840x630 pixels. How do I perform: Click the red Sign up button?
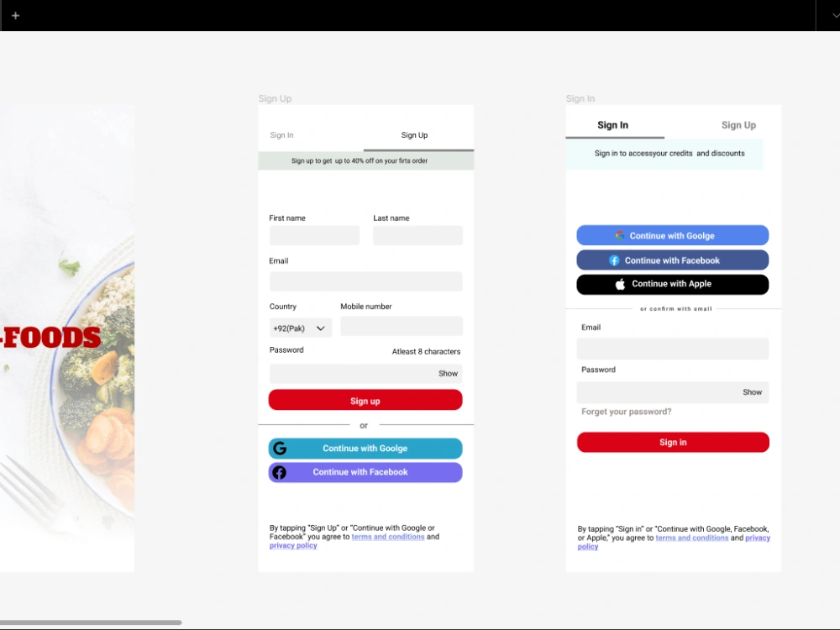coord(365,400)
